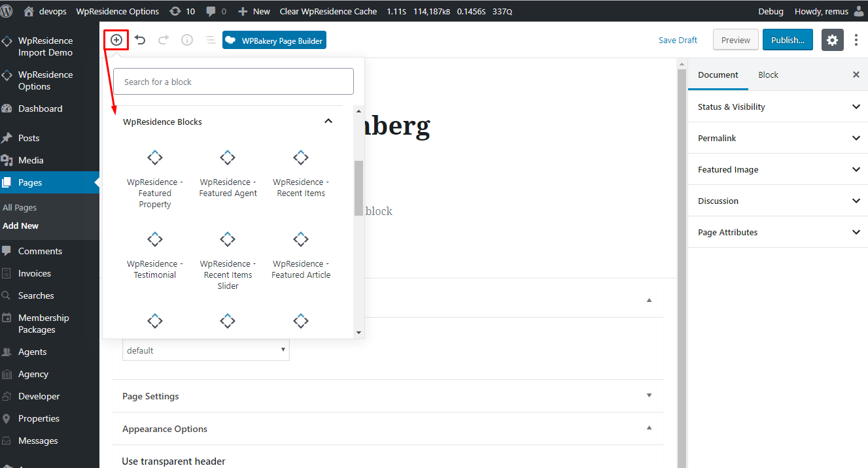Click the Redo arrow icon
This screenshot has width=868, height=468.
pos(164,40)
